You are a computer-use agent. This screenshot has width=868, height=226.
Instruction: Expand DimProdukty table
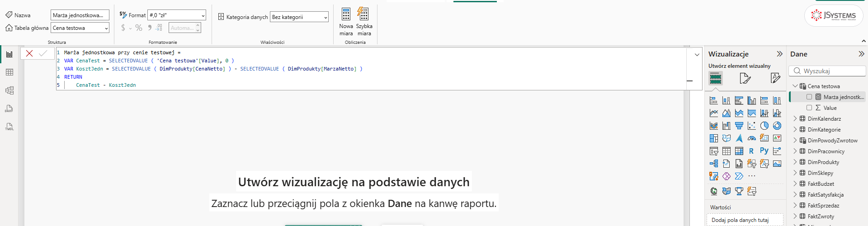click(795, 162)
